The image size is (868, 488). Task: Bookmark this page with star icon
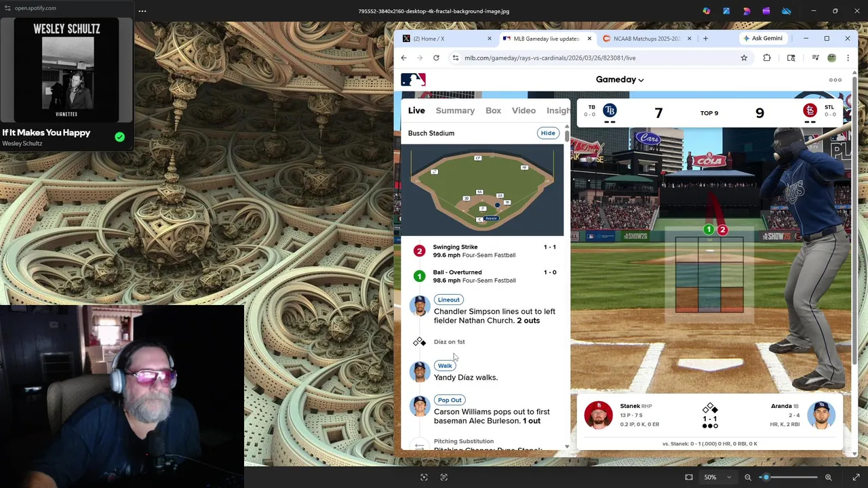tap(744, 58)
